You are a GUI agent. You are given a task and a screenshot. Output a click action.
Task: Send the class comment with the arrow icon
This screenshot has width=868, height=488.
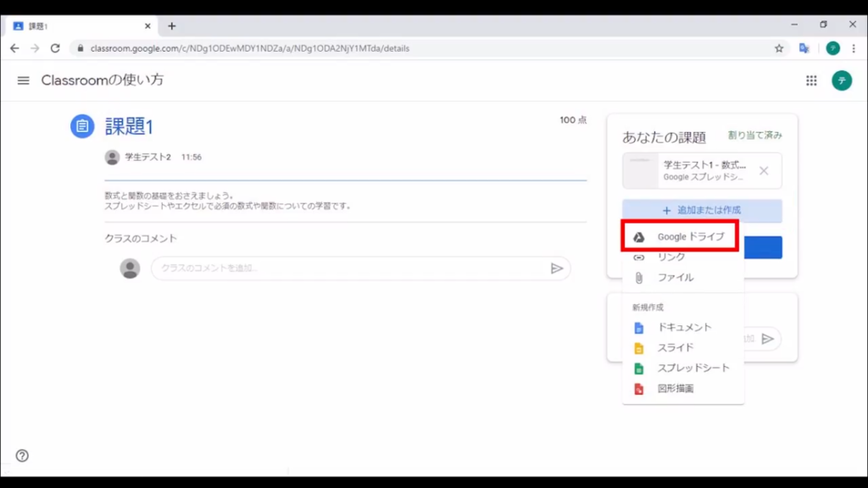click(556, 269)
